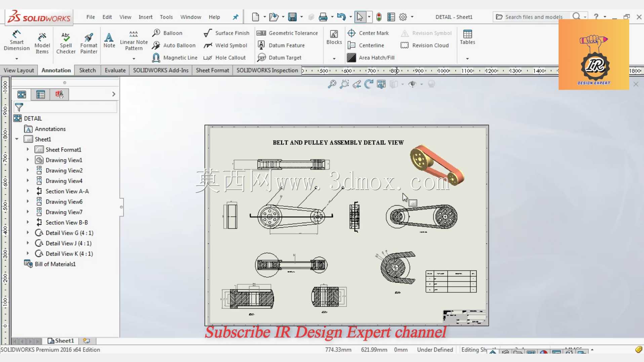The width and height of the screenshot is (644, 362).
Task: Click the Zoom to Area icon
Action: (344, 84)
